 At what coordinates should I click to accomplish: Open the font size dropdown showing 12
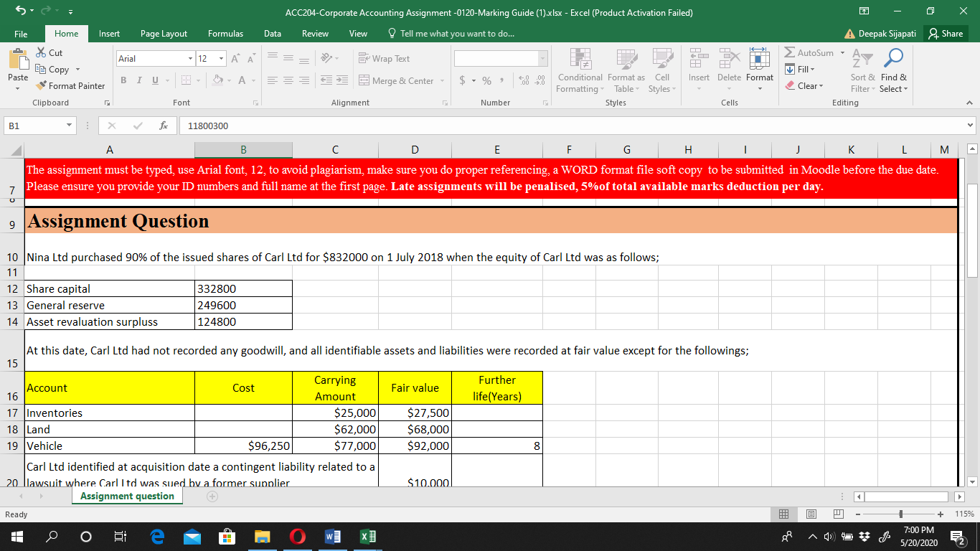tap(221, 59)
